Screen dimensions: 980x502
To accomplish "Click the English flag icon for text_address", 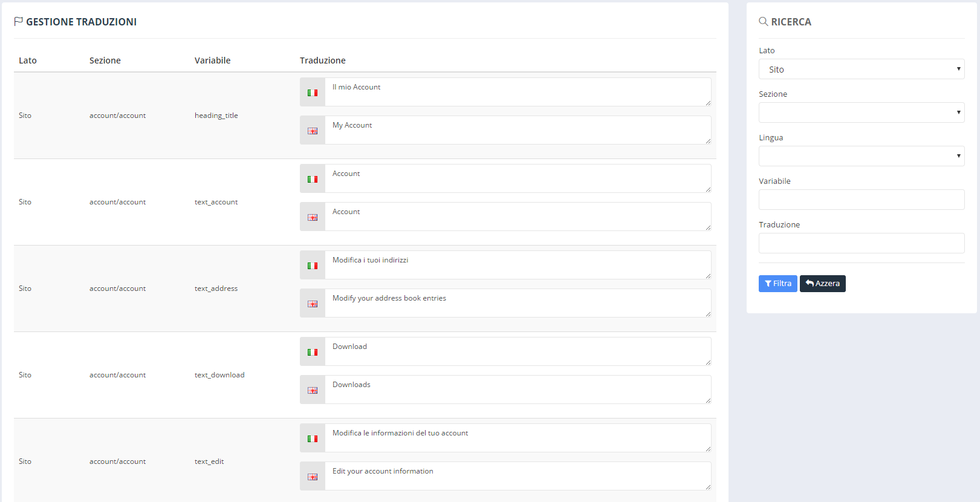I will click(313, 304).
